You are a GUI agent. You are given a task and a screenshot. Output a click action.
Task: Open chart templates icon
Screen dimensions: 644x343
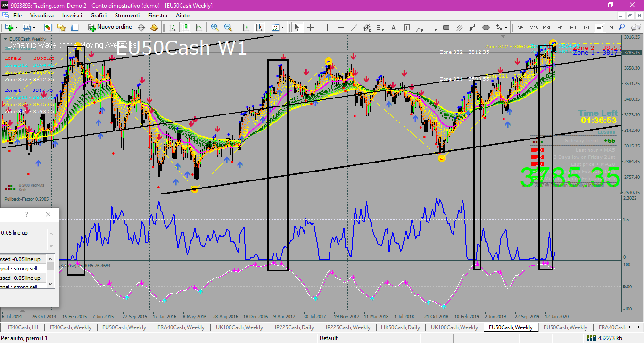[275, 27]
